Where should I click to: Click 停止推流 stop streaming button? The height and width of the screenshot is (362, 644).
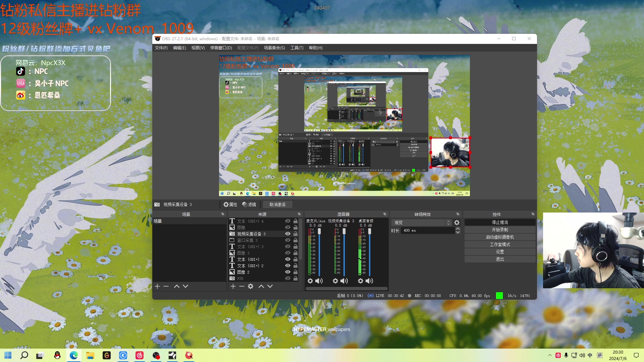(x=500, y=223)
